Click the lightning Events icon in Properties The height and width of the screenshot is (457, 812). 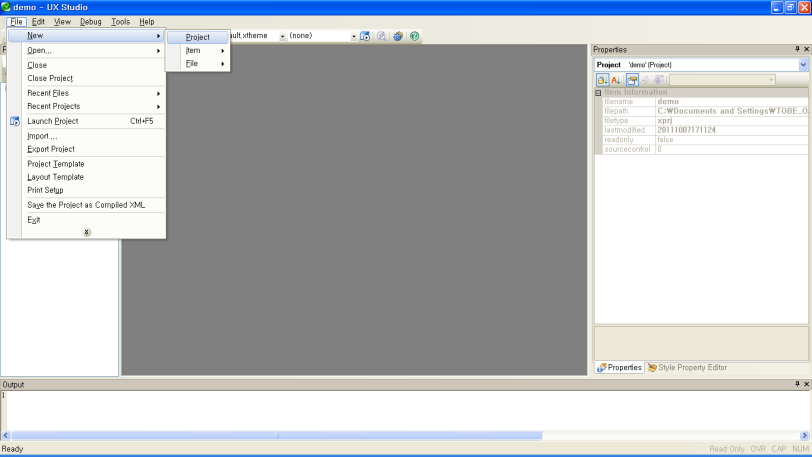click(x=645, y=80)
